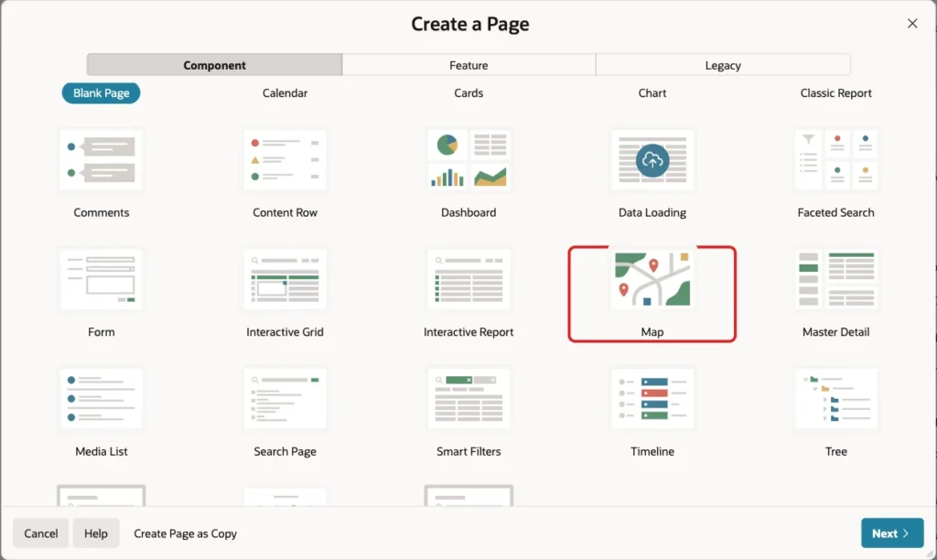Proceed with the Next button

click(892, 533)
